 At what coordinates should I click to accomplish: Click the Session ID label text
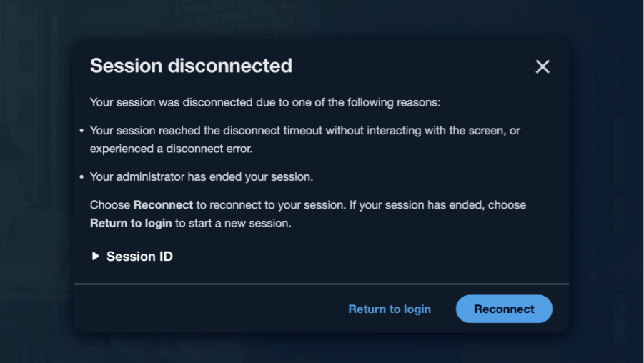click(x=139, y=257)
